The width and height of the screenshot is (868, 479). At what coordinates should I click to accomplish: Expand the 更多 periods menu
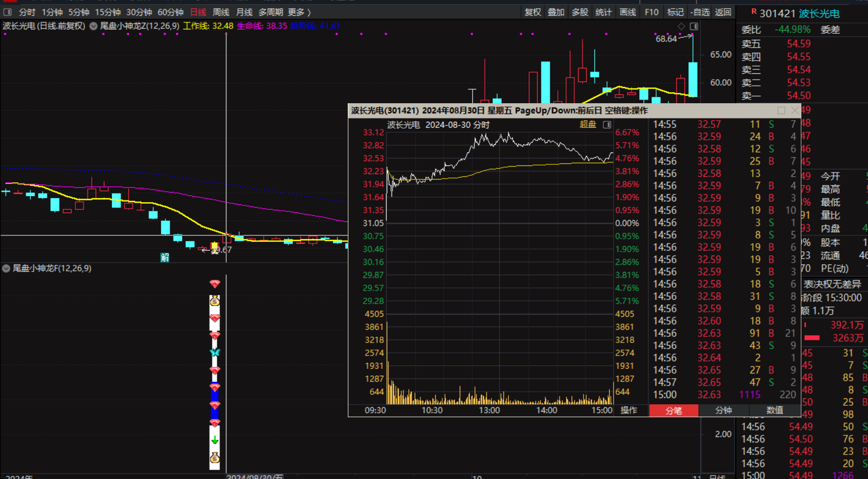coord(299,12)
